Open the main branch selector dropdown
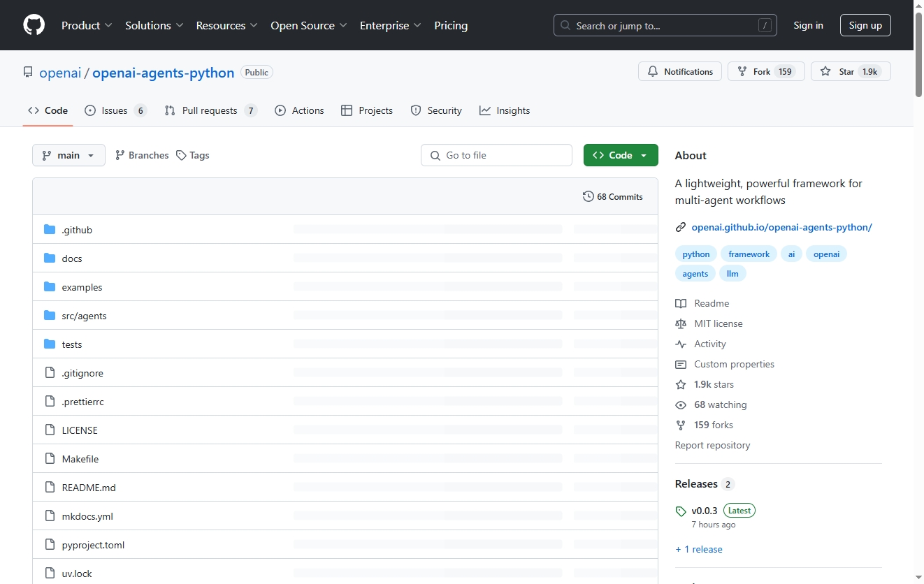The height and width of the screenshot is (584, 924). pos(68,155)
